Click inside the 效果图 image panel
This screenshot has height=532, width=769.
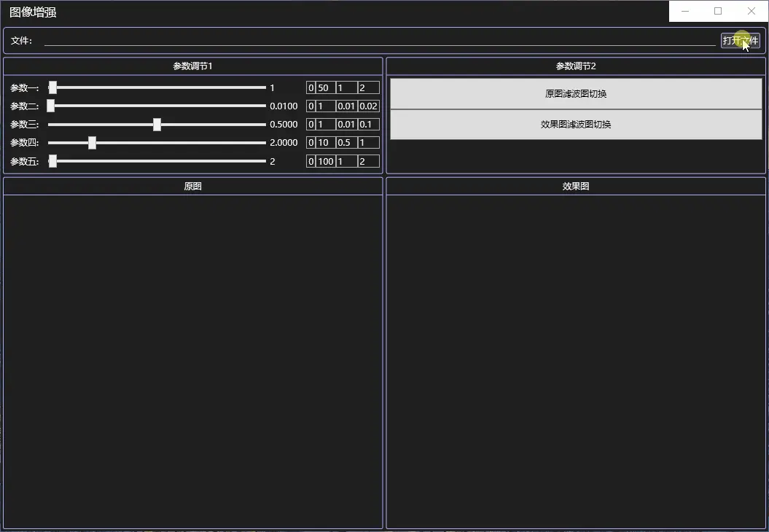[576, 361]
